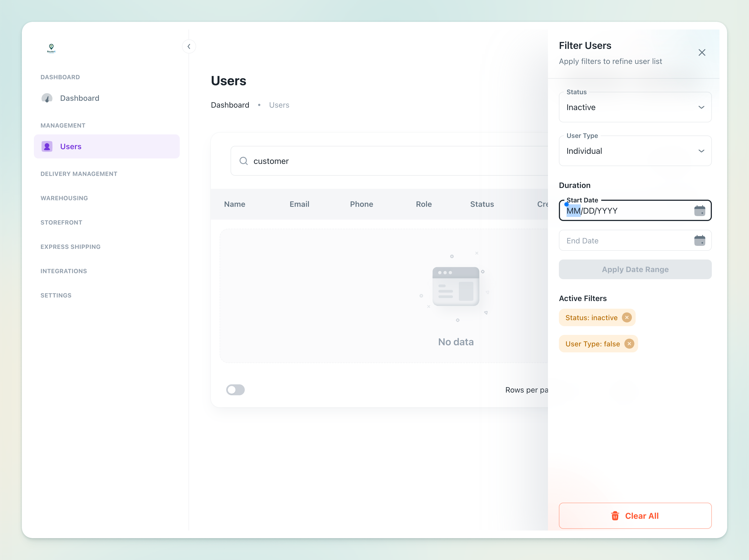
Task: Click the Apply Date Range button
Action: point(635,270)
